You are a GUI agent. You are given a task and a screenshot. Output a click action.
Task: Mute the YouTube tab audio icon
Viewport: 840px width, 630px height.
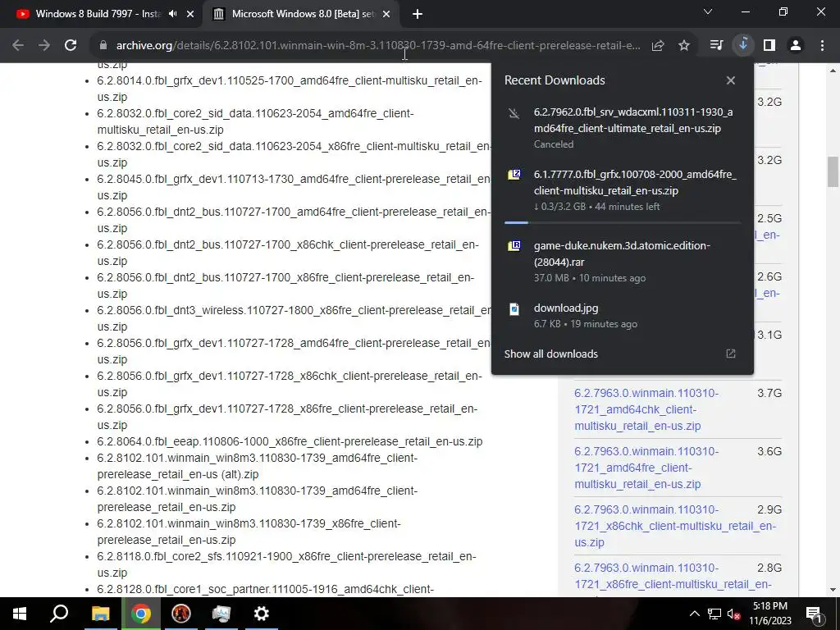172,14
